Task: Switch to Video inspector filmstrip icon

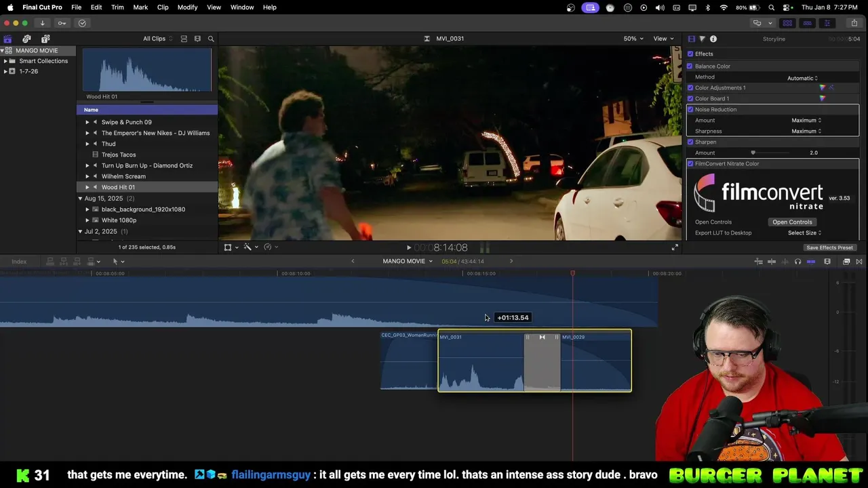Action: (691, 39)
